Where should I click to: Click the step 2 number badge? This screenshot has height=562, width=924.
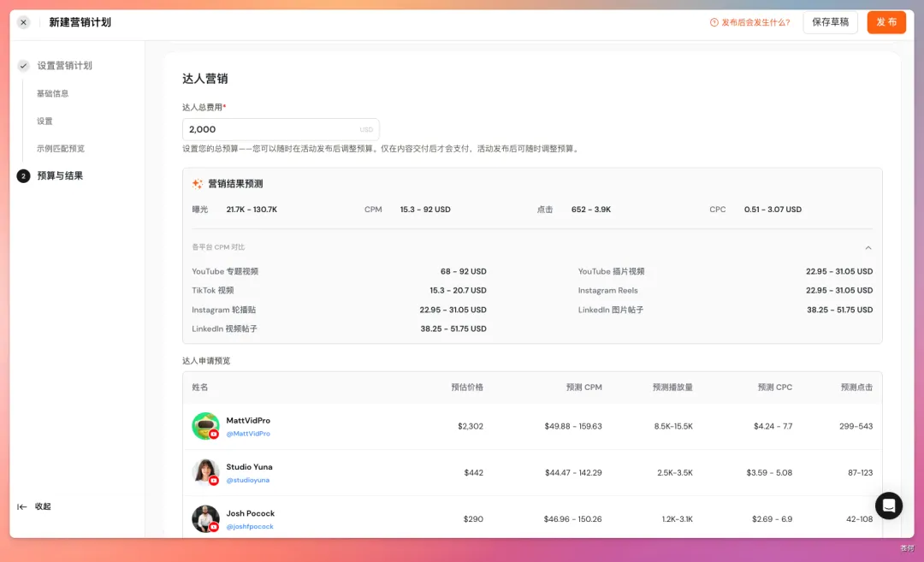click(x=24, y=175)
